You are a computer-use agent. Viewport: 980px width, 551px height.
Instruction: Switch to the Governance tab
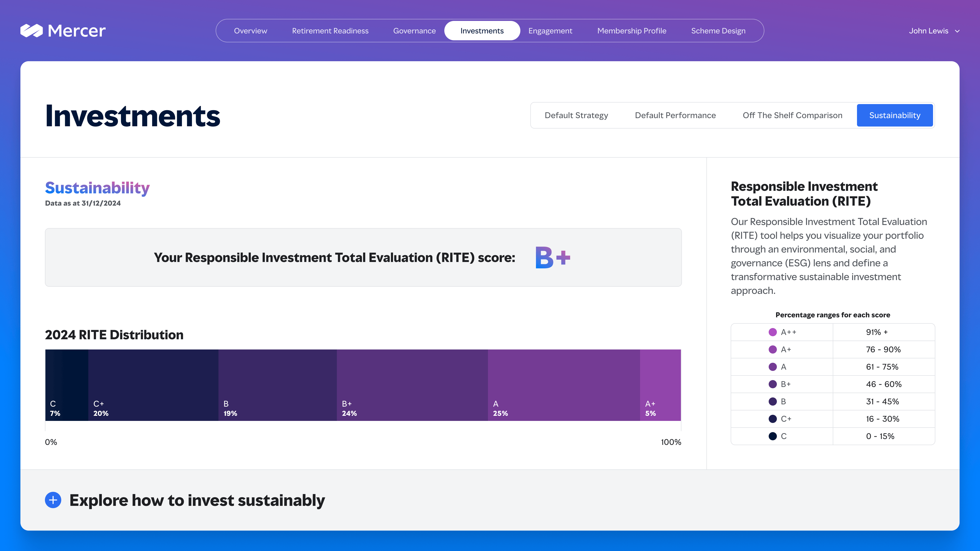(x=414, y=31)
